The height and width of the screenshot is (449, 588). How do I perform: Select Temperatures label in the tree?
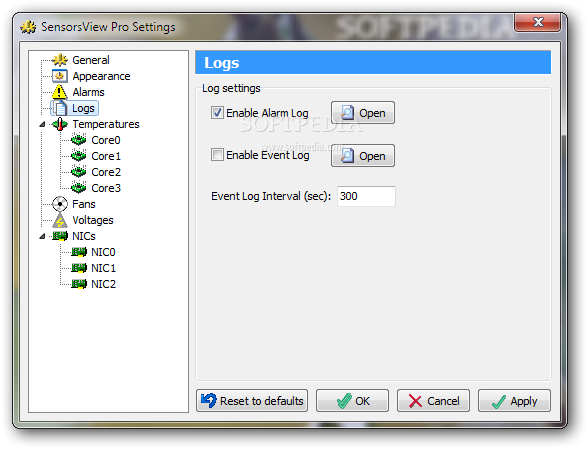tap(106, 124)
